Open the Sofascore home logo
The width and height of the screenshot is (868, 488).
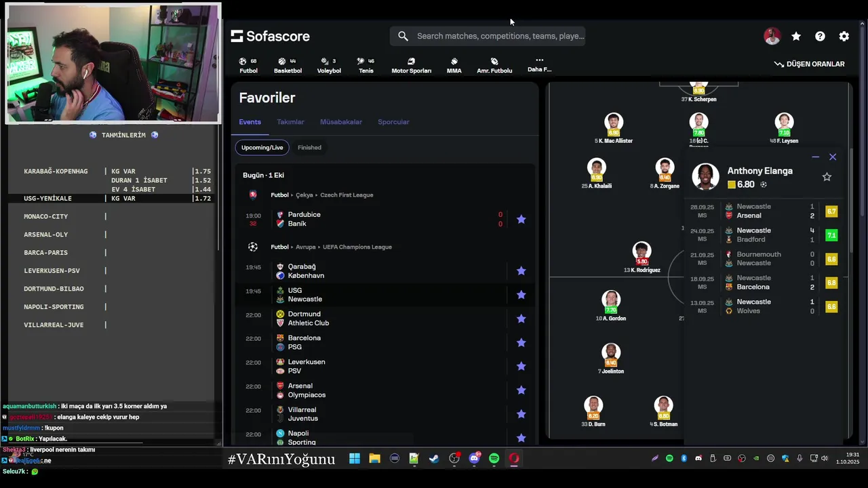(x=270, y=37)
